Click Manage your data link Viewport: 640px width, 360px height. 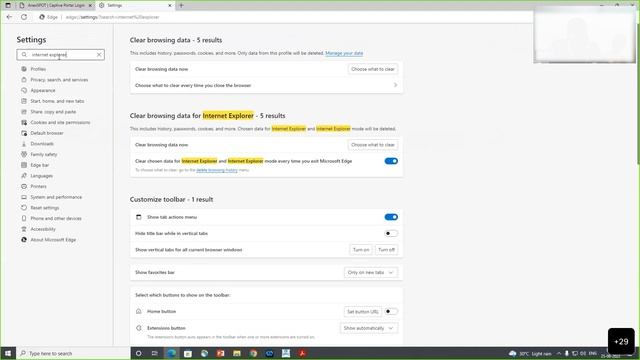pyautogui.click(x=344, y=53)
